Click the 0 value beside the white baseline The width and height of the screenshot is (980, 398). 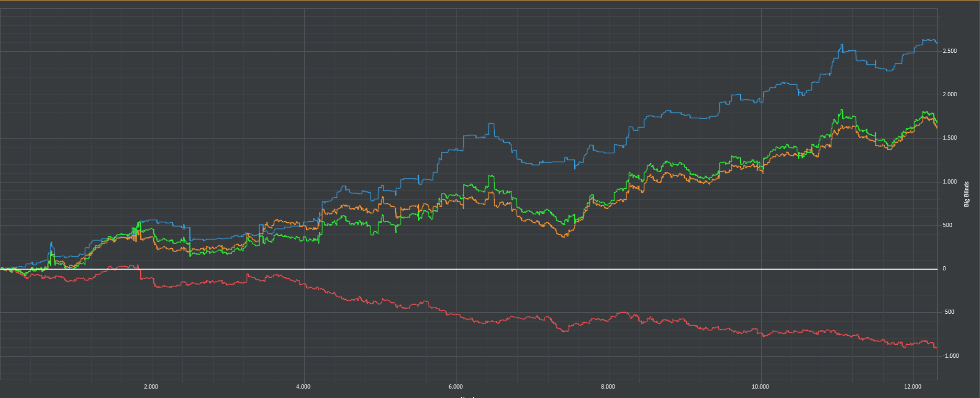(944, 269)
